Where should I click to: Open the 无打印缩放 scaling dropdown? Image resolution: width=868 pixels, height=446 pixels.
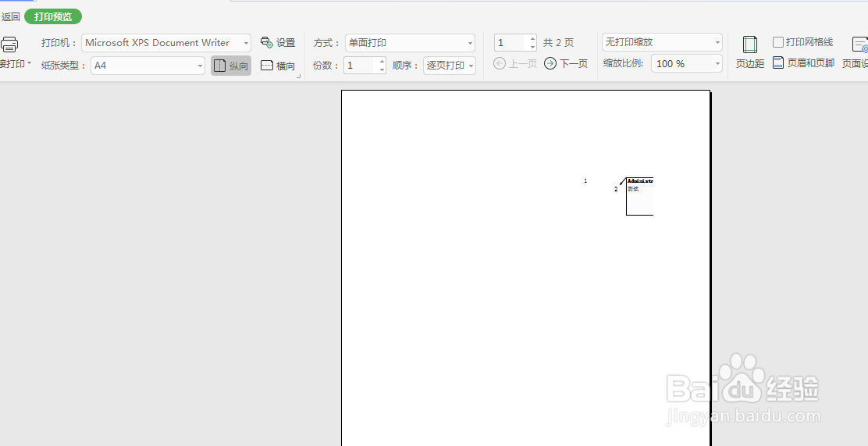coord(662,42)
